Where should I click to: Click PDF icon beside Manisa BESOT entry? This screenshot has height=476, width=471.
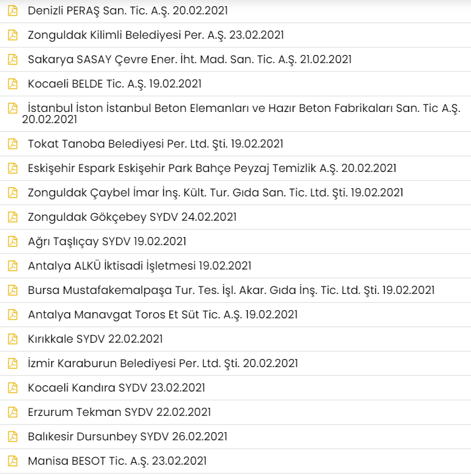coord(13,461)
